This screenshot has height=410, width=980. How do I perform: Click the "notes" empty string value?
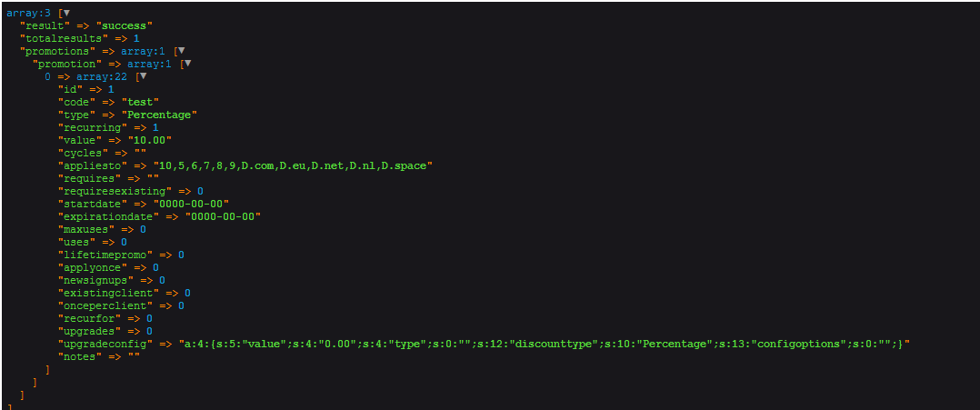tap(134, 356)
